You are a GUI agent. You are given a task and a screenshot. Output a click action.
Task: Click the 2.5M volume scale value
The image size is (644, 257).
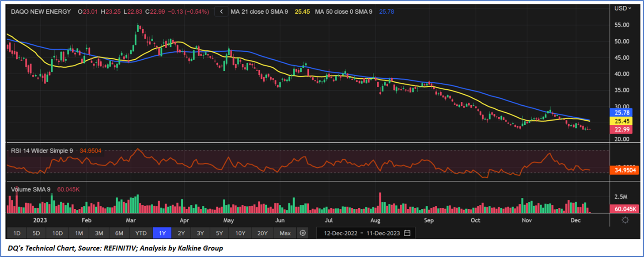click(x=621, y=196)
